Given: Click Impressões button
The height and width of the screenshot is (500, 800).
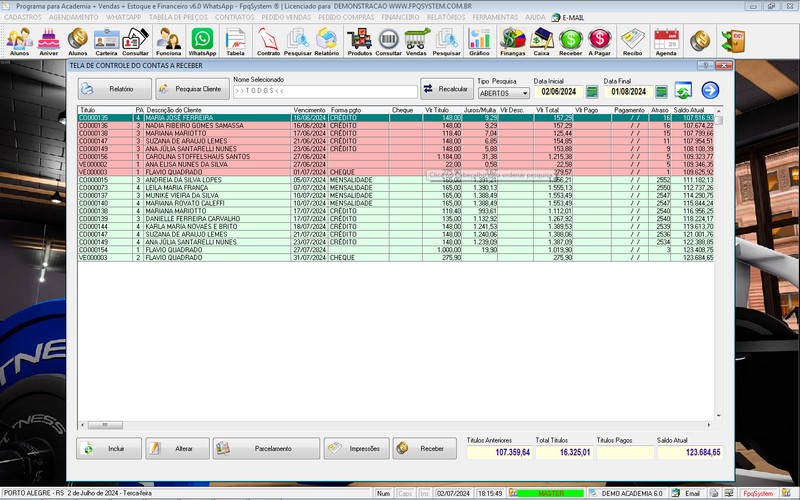Looking at the screenshot, I should pyautogui.click(x=357, y=448).
